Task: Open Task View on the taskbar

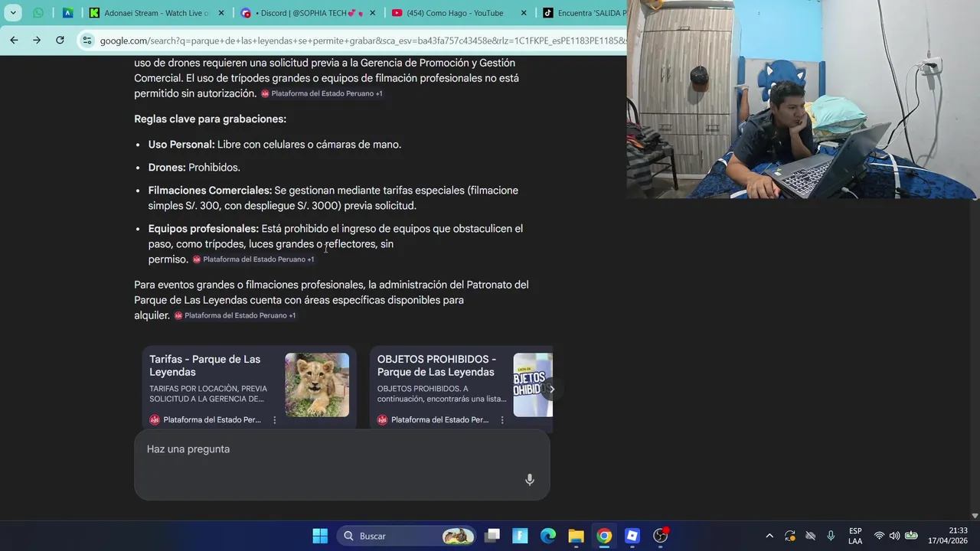Action: (492, 536)
